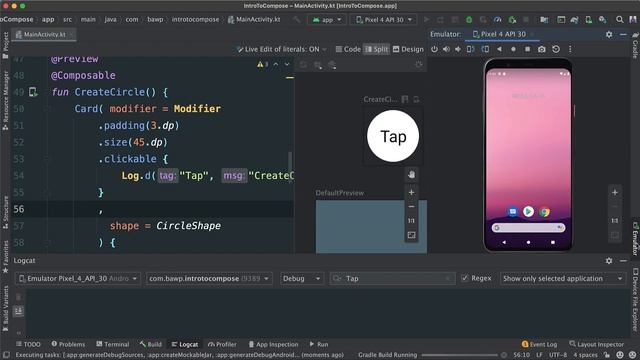This screenshot has width=640, height=360.
Task: Raise emulator volume using the volume up icon
Action: tap(446, 49)
